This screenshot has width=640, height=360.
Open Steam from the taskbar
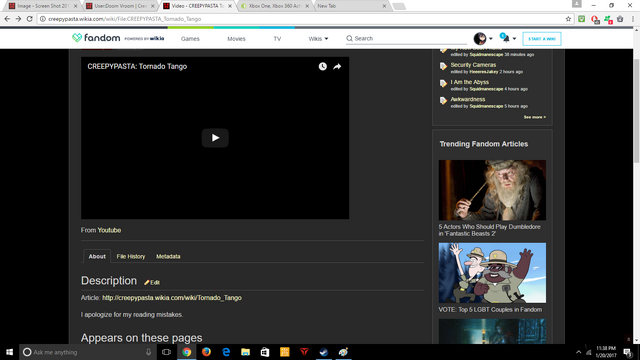click(x=324, y=352)
